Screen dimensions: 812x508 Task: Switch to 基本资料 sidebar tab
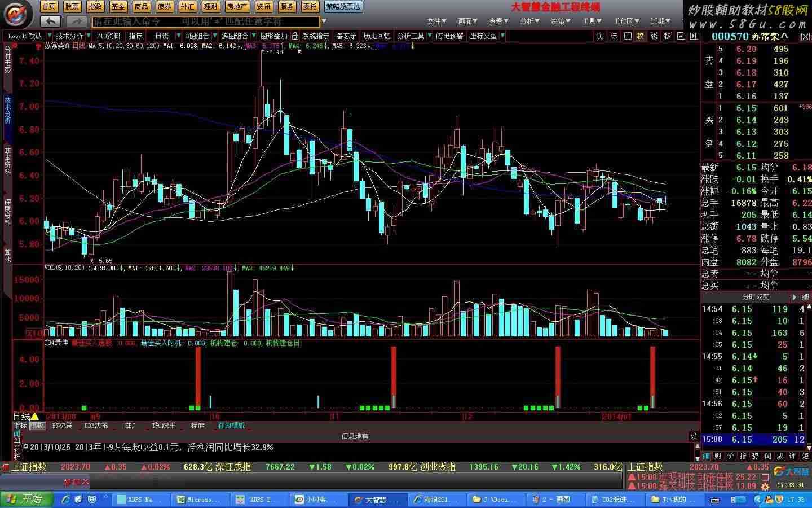pyautogui.click(x=7, y=160)
